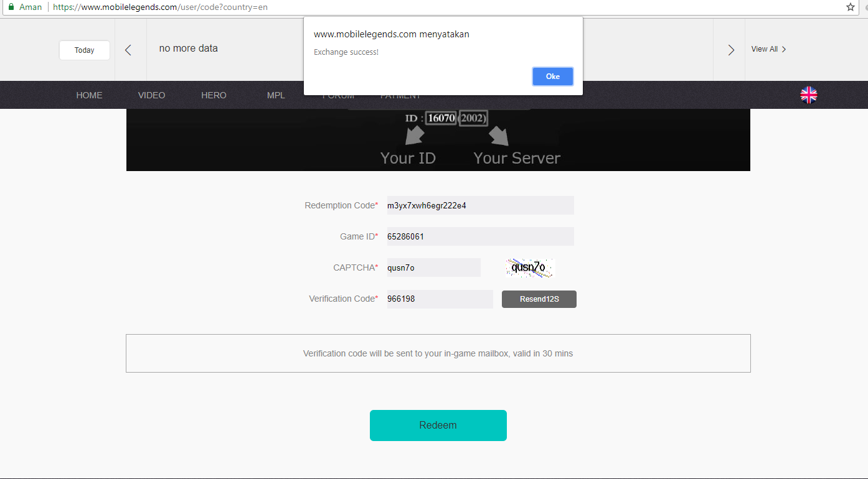
Task: Click the bookmark star in the address bar
Action: pos(851,7)
